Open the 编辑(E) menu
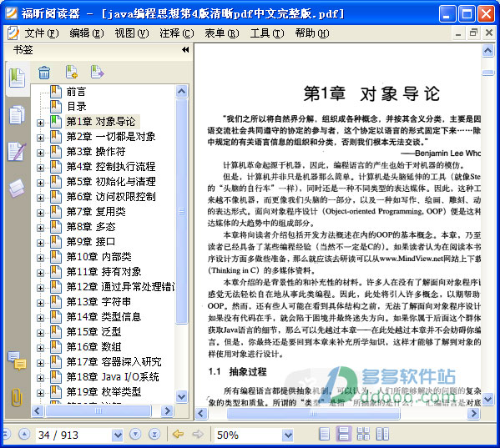 pyautogui.click(x=87, y=33)
